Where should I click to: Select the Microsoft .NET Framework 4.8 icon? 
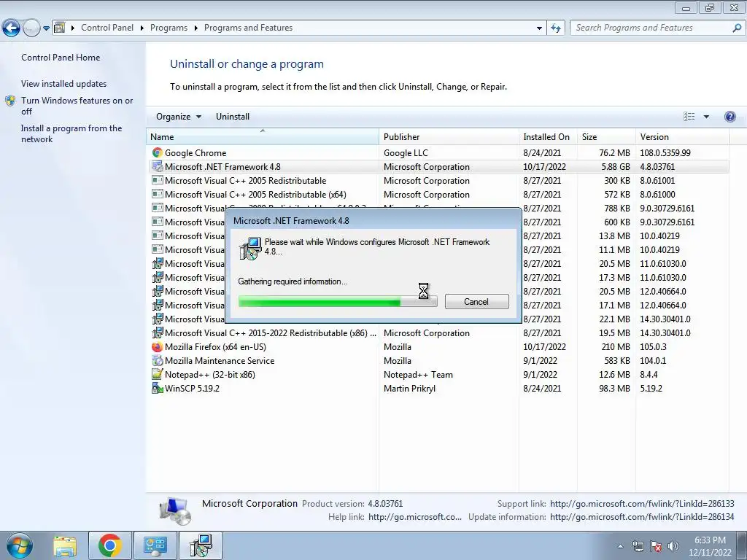[x=157, y=166]
